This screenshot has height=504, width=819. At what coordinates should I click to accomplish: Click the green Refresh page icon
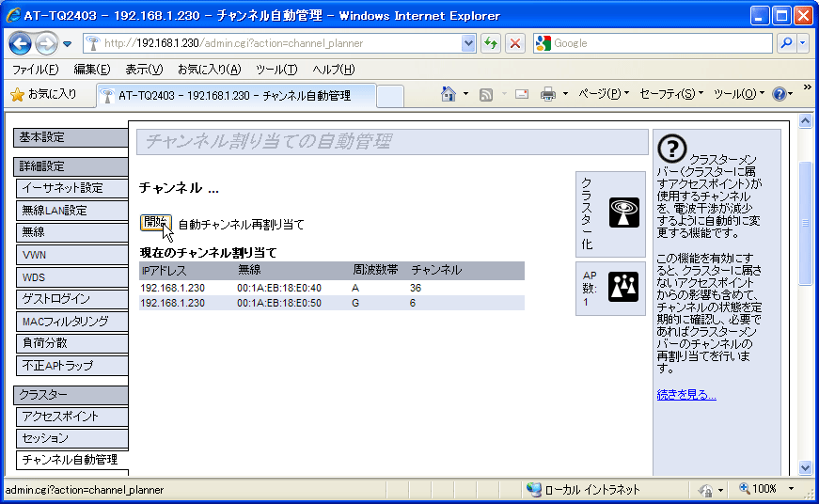point(491,43)
